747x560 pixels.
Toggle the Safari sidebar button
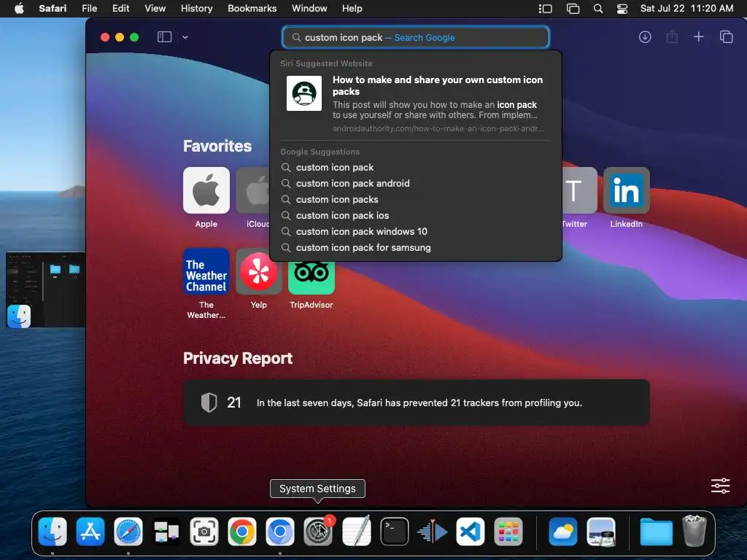coord(164,36)
